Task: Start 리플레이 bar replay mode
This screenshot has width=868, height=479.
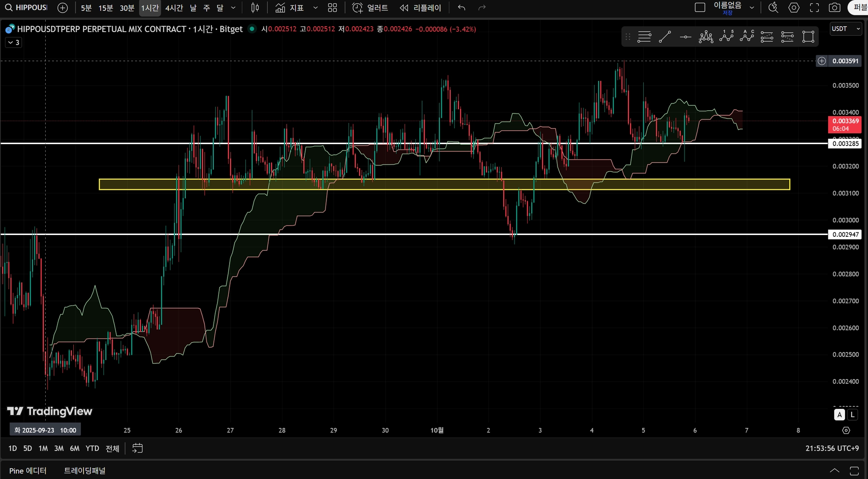Action: [420, 8]
